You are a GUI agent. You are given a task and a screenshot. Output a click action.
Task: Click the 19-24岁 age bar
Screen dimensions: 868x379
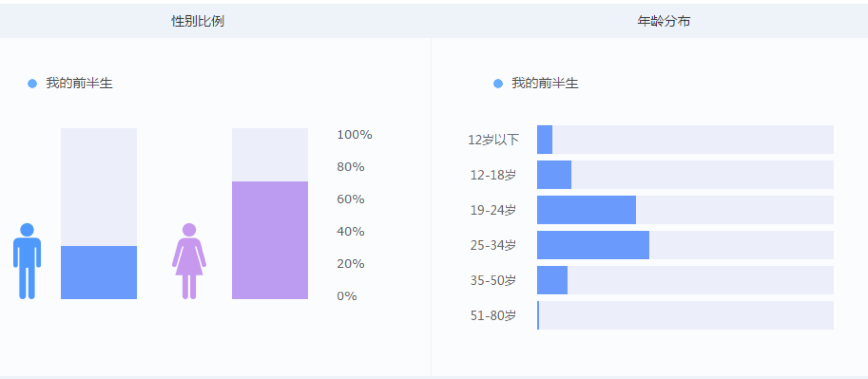point(586,210)
